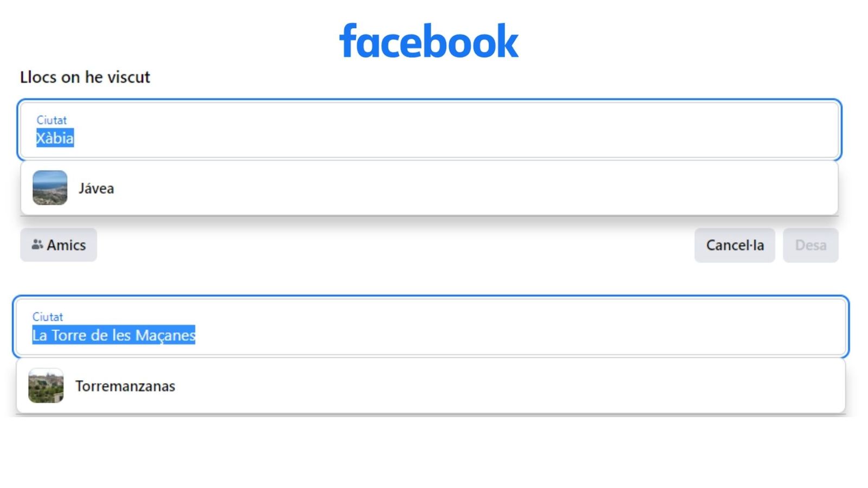The width and height of the screenshot is (868, 488).
Task: Click the blank area right of the Xàbia text
Action: (434, 138)
